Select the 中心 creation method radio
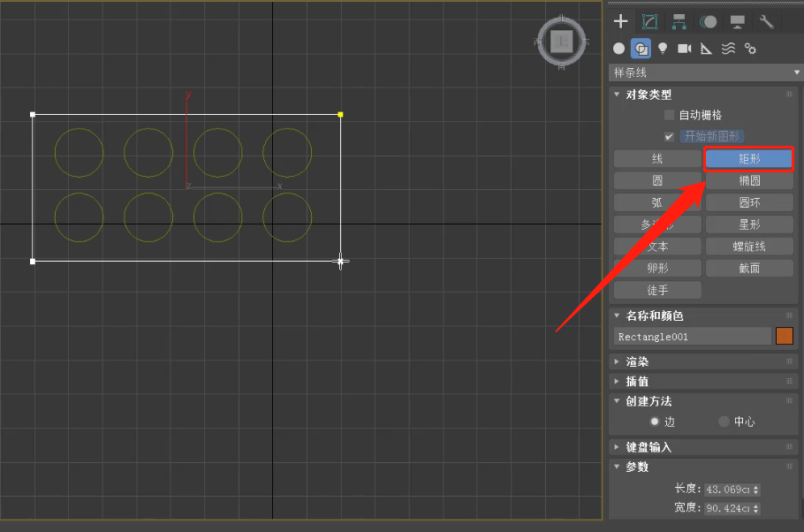804x532 pixels. 724,422
